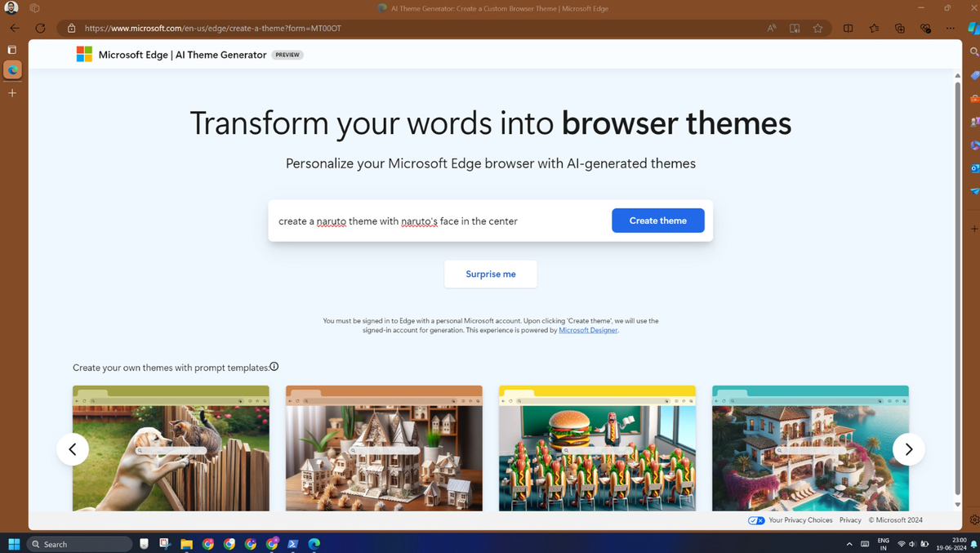Select the burger classroom theme thumbnail

coord(597,448)
